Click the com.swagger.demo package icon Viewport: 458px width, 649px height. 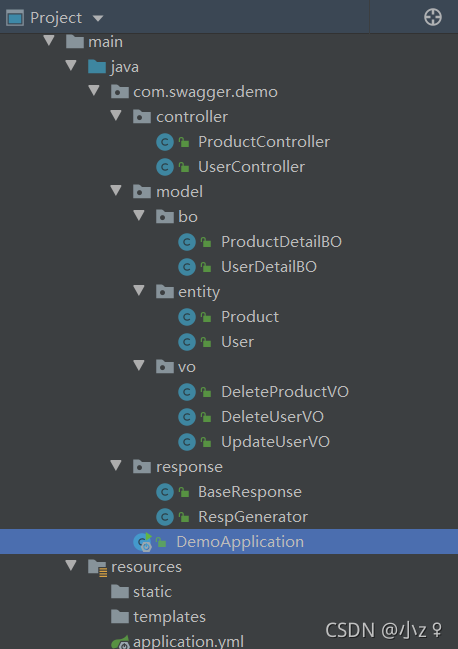click(x=120, y=92)
